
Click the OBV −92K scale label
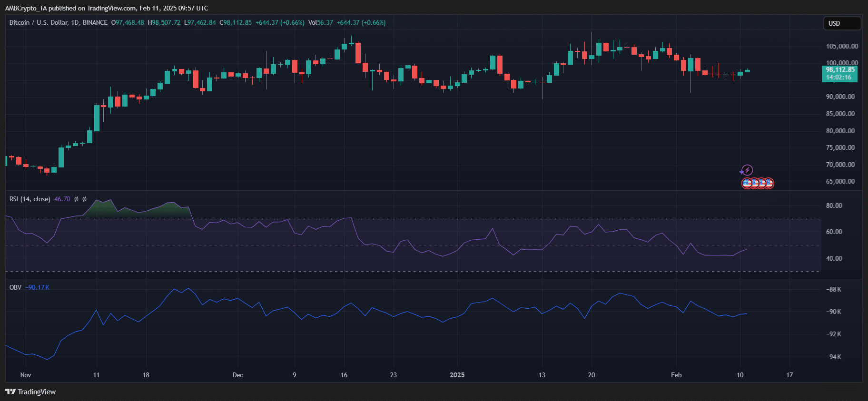pos(833,334)
